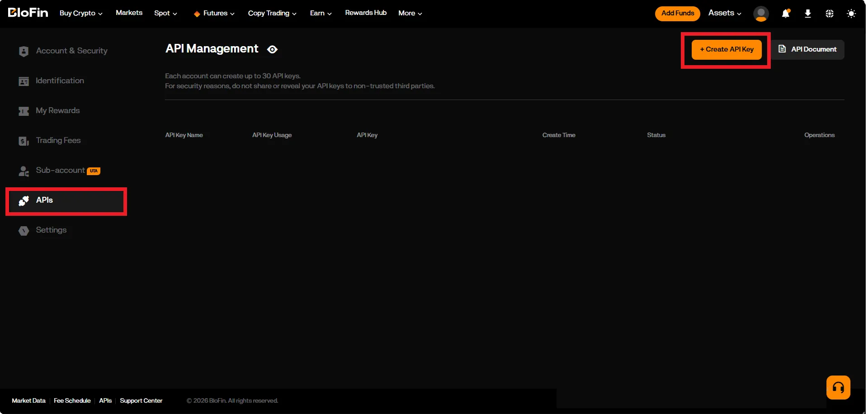Click the Status column header
868x414 pixels.
pyautogui.click(x=656, y=135)
